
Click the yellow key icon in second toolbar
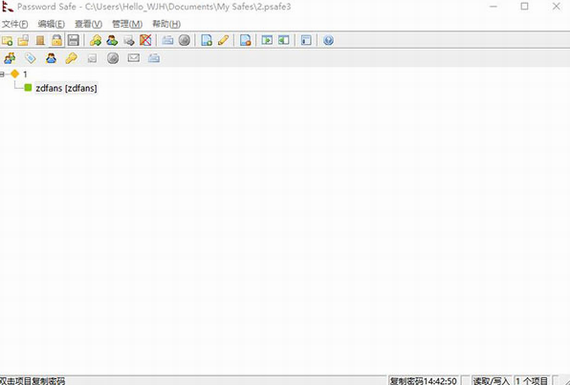click(71, 58)
